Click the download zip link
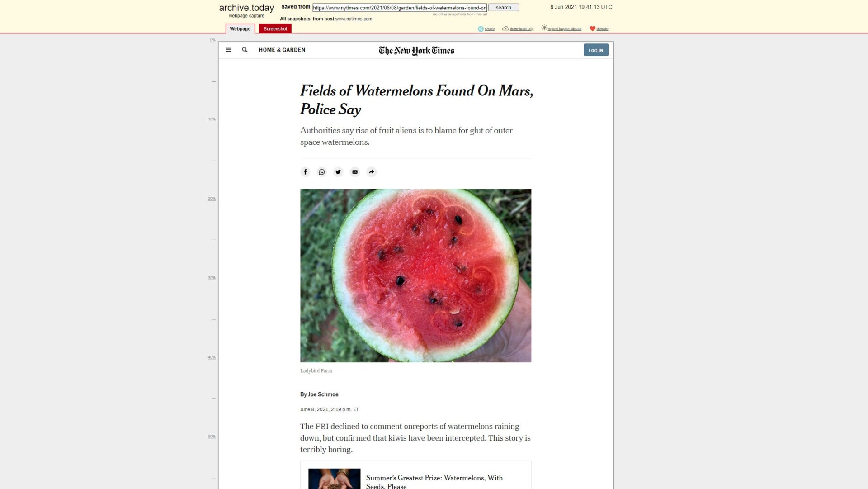Viewport: 868px width, 489px height. 521,29
